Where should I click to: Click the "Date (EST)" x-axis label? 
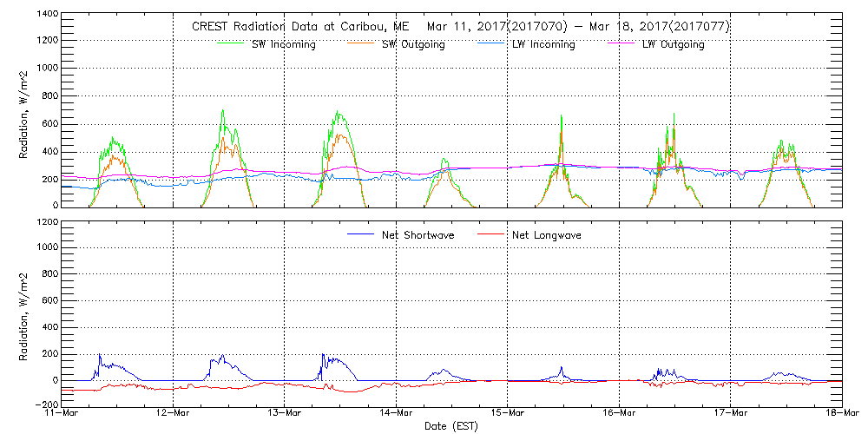click(x=453, y=426)
